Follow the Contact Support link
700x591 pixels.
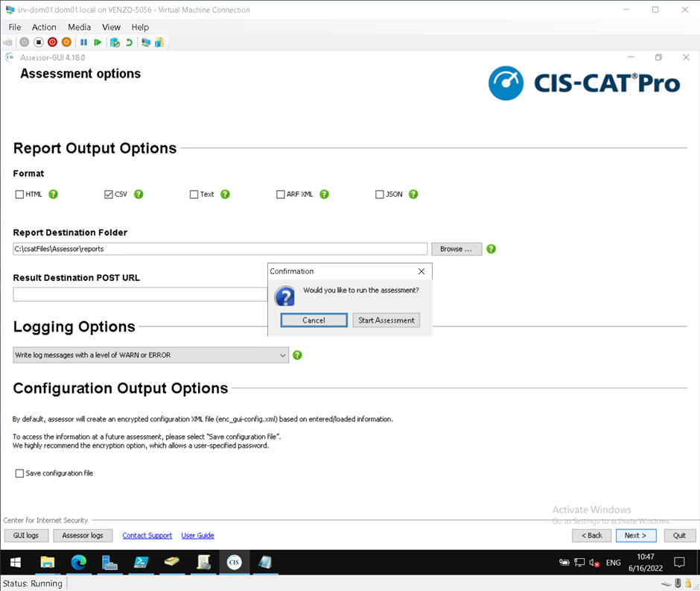(147, 536)
